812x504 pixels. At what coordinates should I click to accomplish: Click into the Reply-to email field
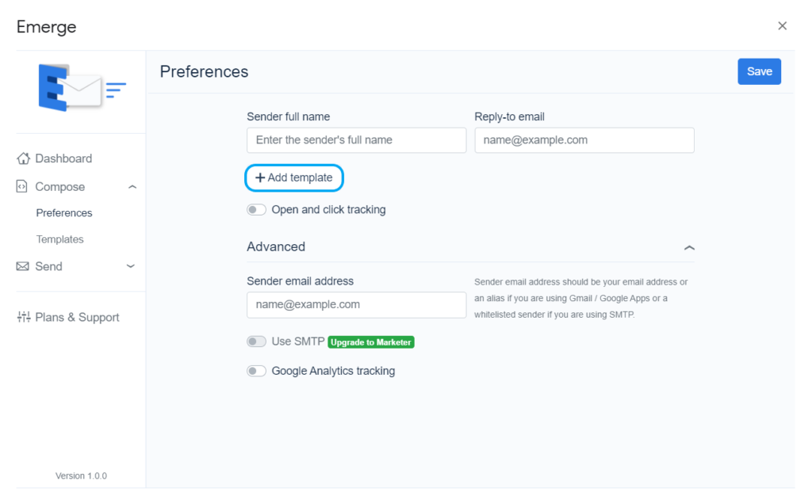click(x=584, y=140)
